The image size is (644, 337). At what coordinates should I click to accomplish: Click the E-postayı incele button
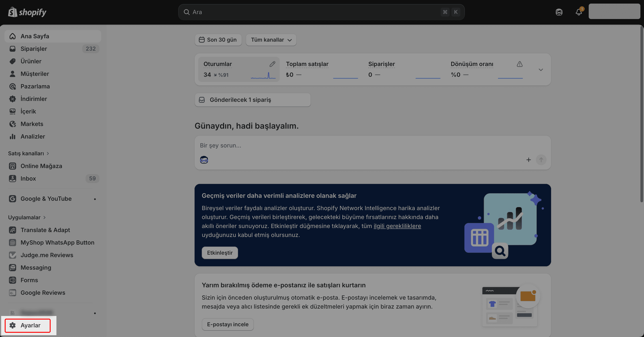[228, 324]
